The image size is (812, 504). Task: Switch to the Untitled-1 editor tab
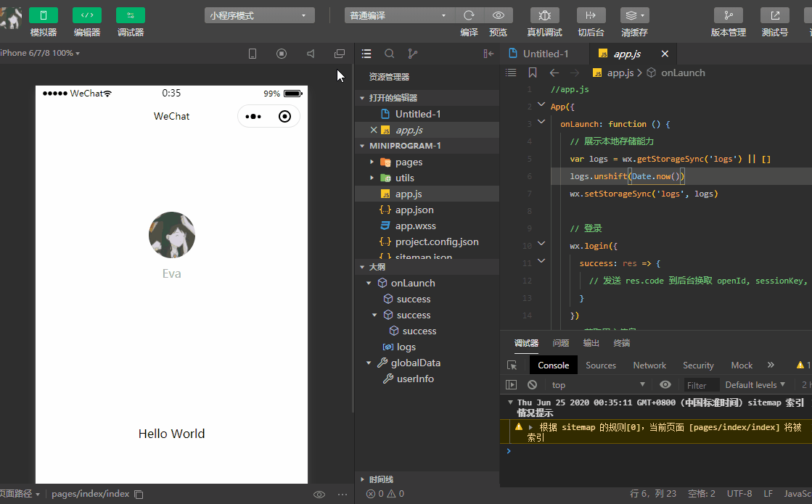545,54
